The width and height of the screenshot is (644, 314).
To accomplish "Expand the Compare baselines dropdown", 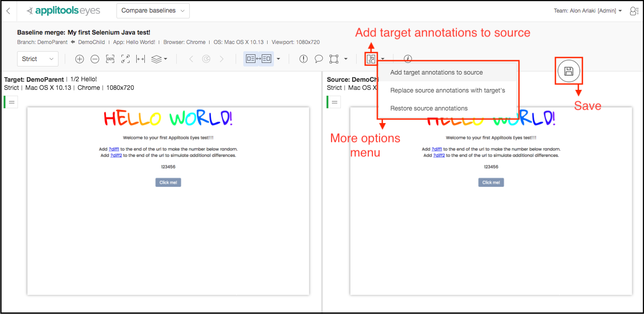I will (153, 11).
